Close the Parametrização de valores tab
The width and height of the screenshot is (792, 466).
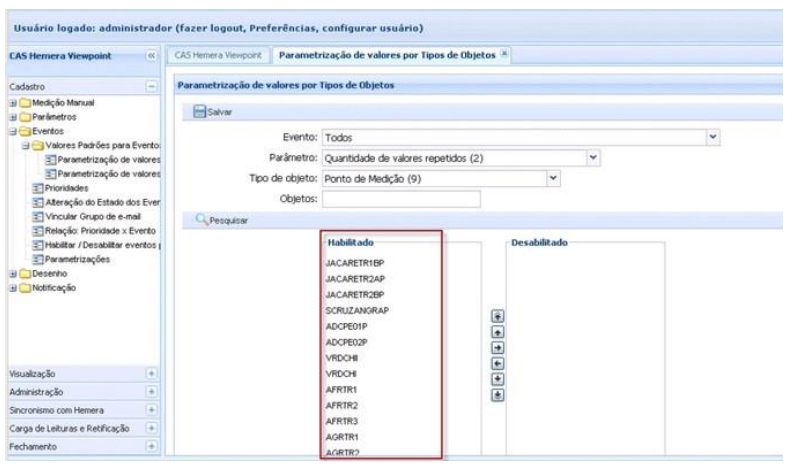pos(505,54)
